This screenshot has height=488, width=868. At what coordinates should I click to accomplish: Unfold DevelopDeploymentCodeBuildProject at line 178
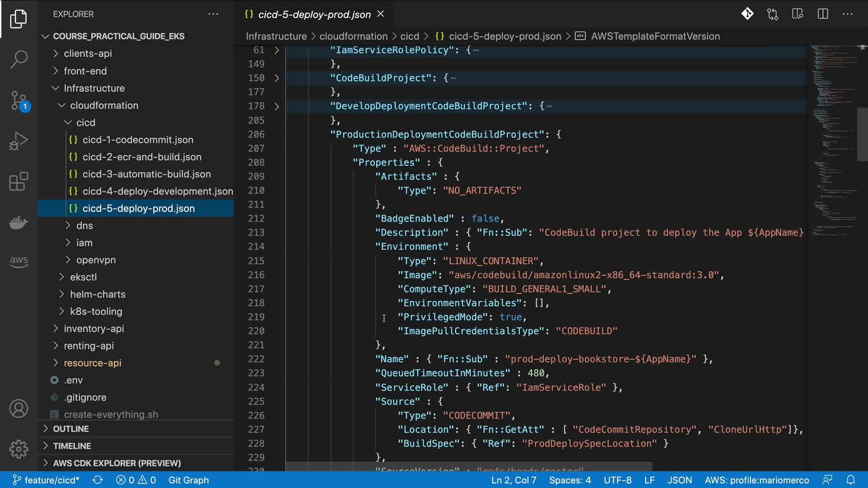(x=277, y=106)
